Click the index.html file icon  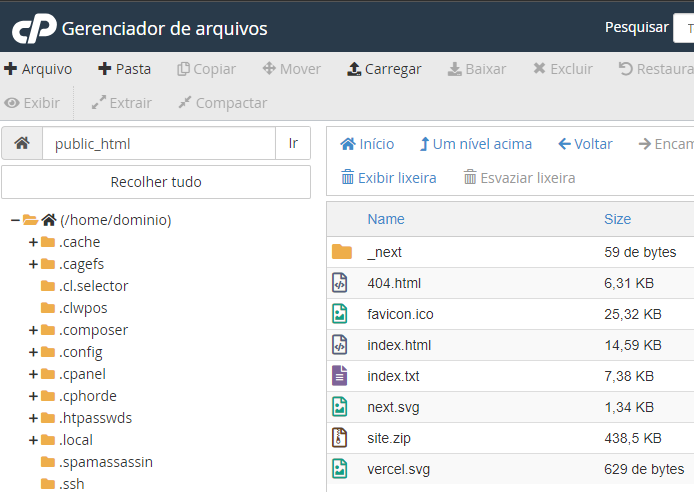(340, 345)
